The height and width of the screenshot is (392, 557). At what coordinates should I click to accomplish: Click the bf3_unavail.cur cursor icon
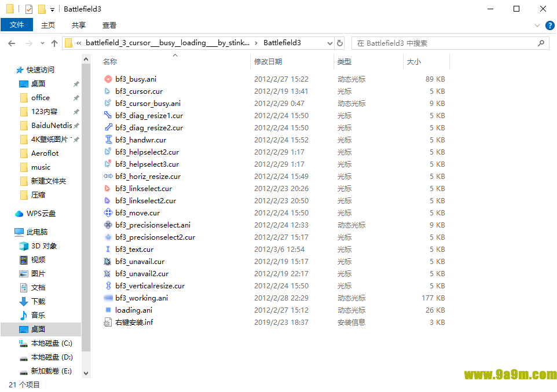(x=108, y=262)
